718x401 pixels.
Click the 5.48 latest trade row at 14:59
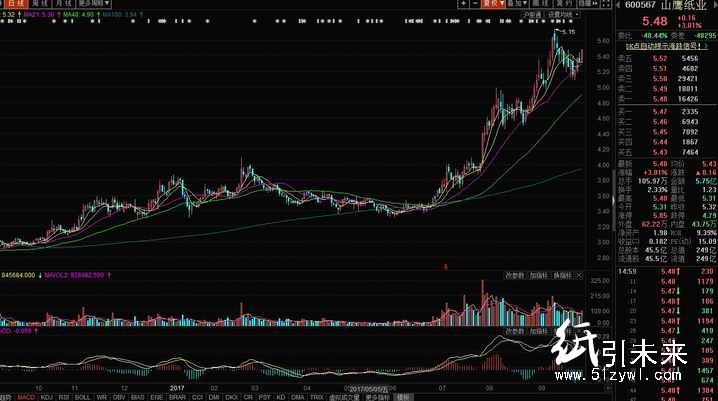coord(663,272)
